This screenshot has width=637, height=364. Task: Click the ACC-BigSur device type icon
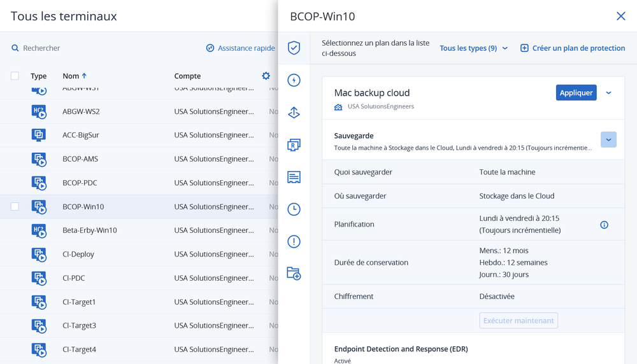39,135
